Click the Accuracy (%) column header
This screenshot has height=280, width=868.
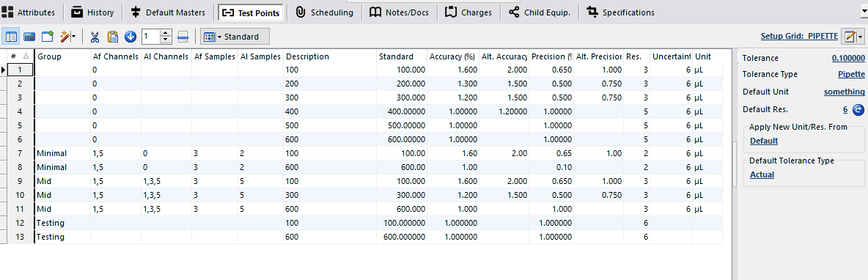click(453, 56)
